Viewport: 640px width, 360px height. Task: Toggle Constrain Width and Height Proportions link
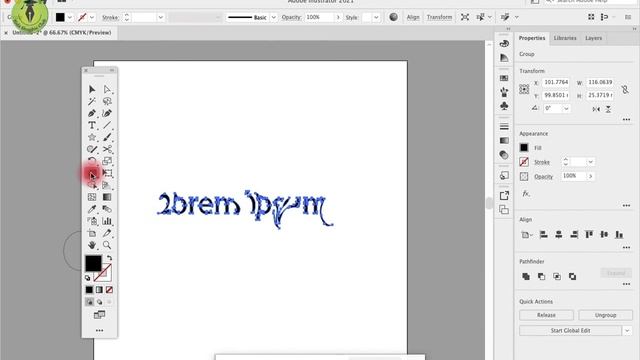[x=625, y=89]
